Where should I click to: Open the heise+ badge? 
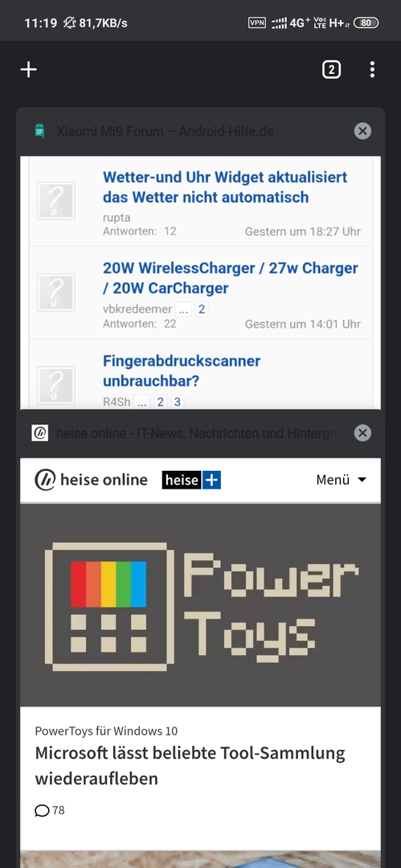coord(191,480)
